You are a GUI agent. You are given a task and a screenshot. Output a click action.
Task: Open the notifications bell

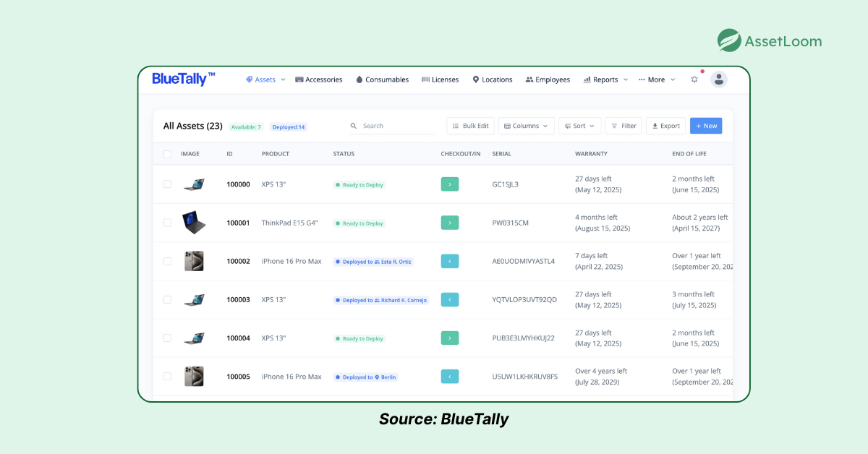coord(694,80)
